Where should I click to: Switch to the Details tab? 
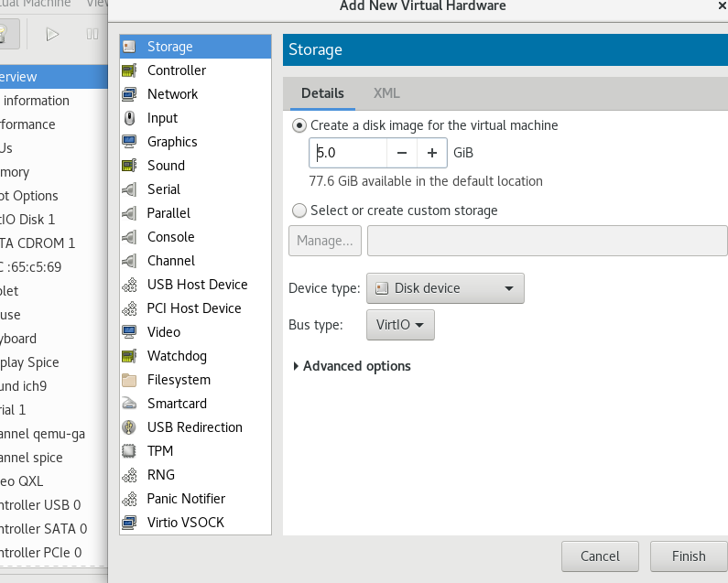tap(322, 93)
